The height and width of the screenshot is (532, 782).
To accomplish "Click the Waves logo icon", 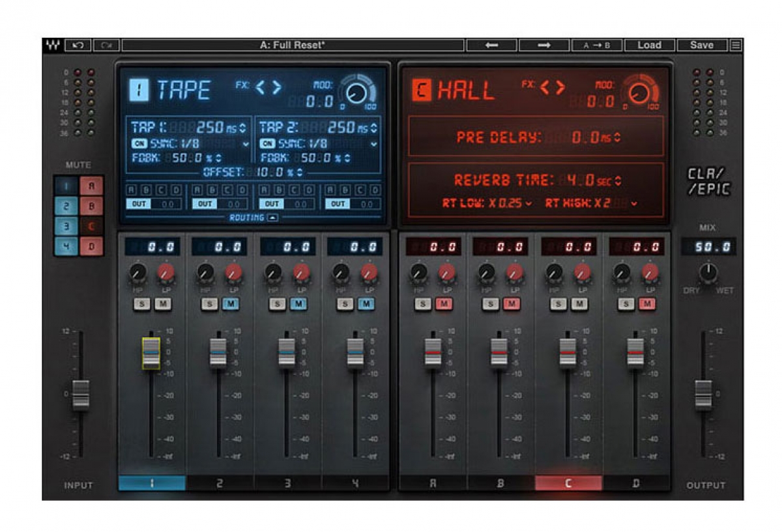I will [51, 45].
